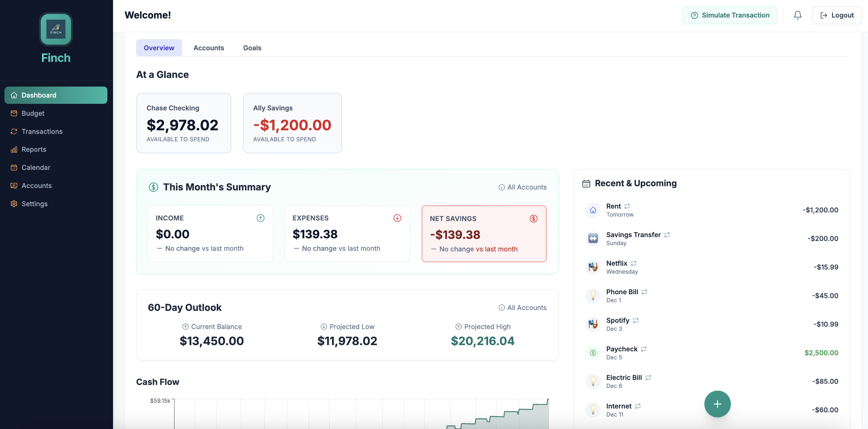This screenshot has width=868, height=429.
Task: Click the Simulate Transaction button
Action: point(730,15)
